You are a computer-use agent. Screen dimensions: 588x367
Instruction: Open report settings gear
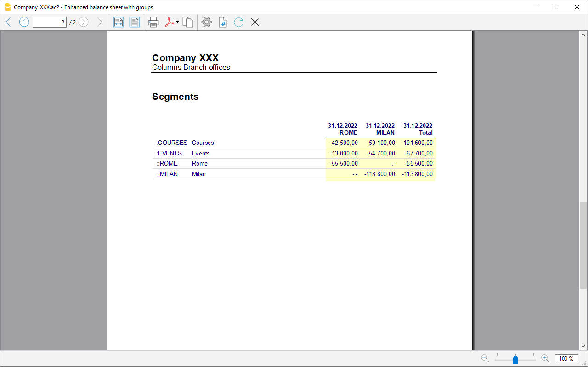(207, 22)
